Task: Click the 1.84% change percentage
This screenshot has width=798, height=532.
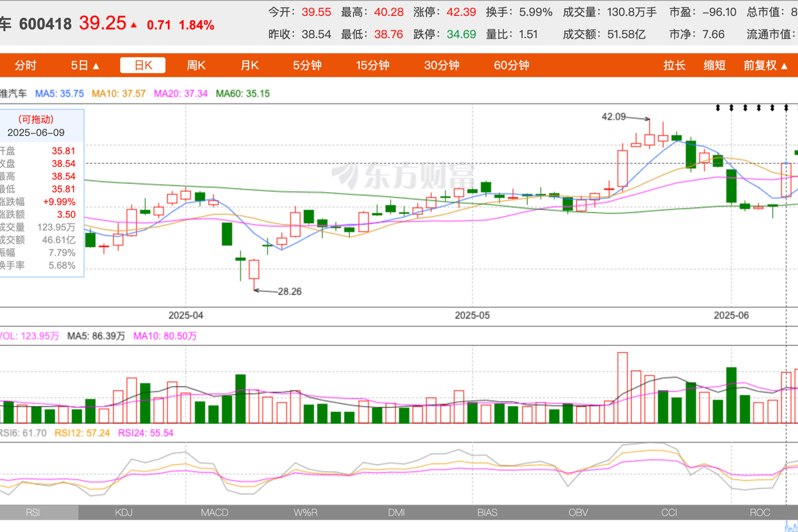Action: click(x=196, y=25)
